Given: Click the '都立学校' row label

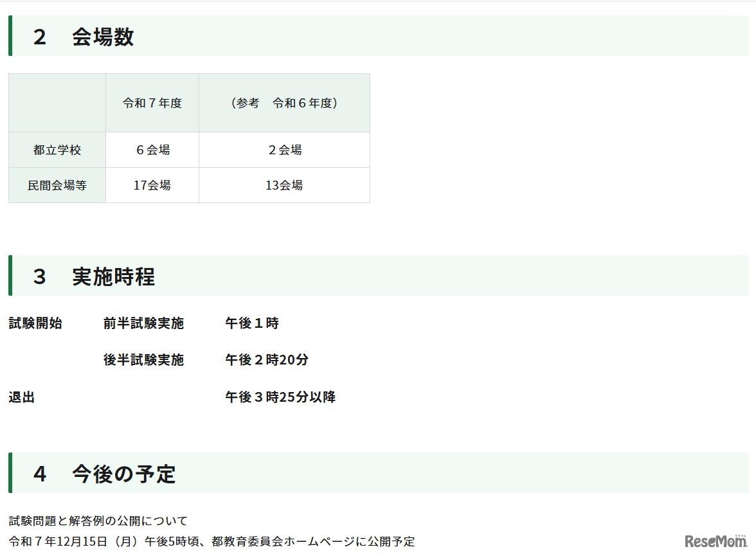Looking at the screenshot, I should click(x=57, y=150).
